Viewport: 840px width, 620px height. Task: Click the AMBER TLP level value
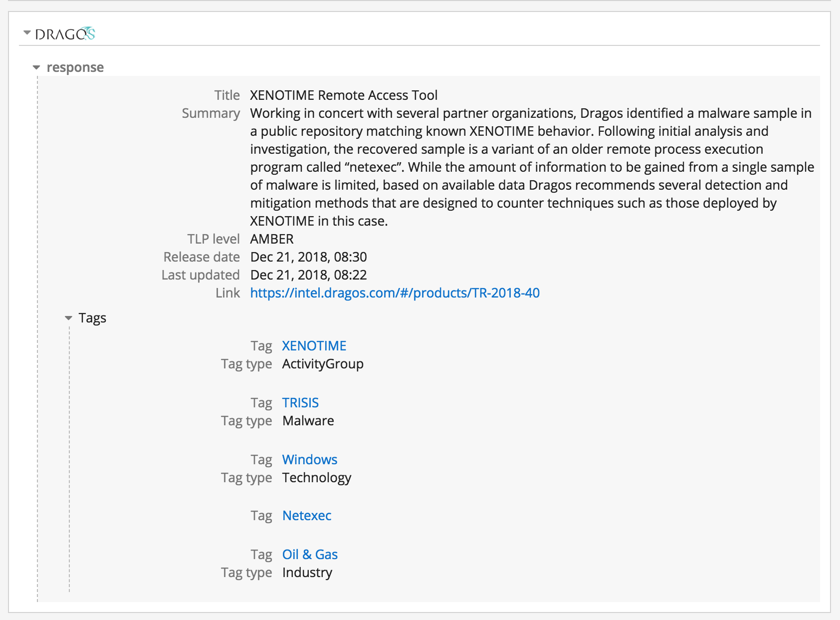pyautogui.click(x=272, y=239)
